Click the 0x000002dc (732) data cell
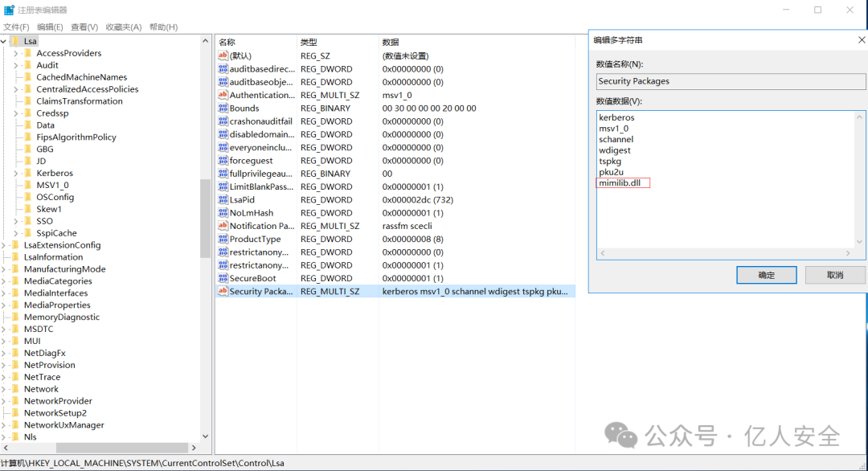 point(417,200)
